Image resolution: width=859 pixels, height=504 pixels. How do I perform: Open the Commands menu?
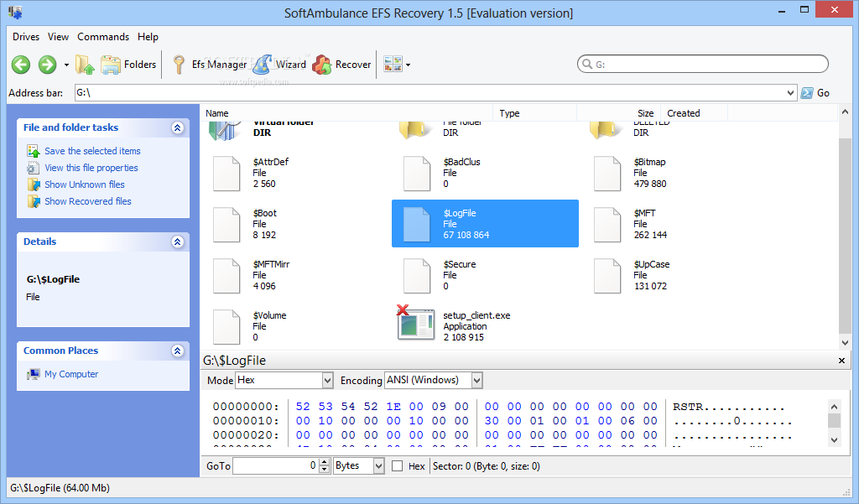click(x=103, y=37)
